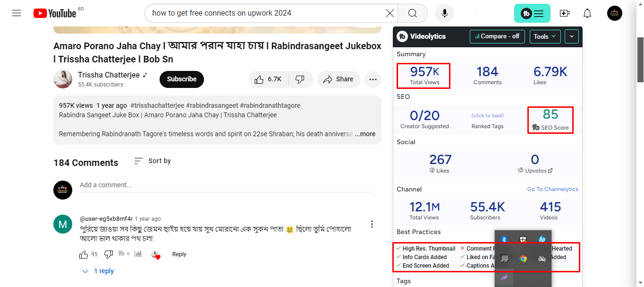
Task: Open the purple feather tray icon
Action: coord(504,278)
